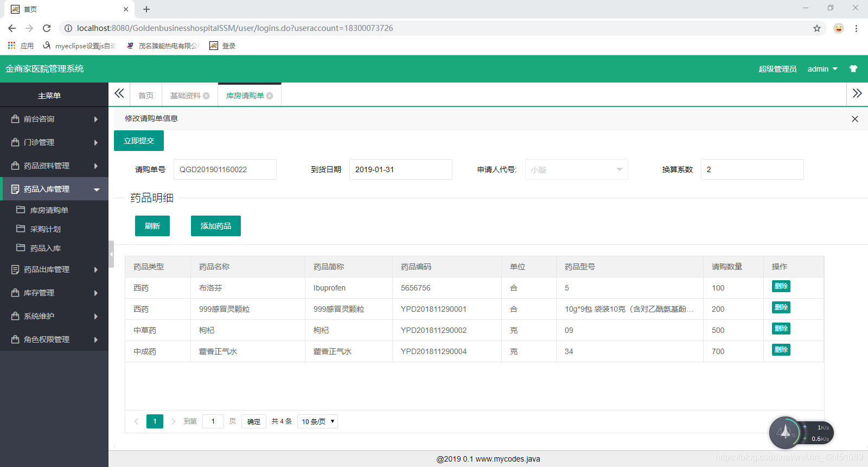Viewport: 868px width, 467px height.
Task: Open new browser tab
Action: pyautogui.click(x=146, y=9)
